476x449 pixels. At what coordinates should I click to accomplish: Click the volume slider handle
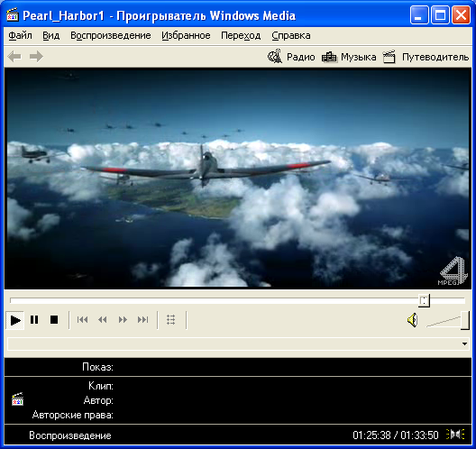pos(465,320)
